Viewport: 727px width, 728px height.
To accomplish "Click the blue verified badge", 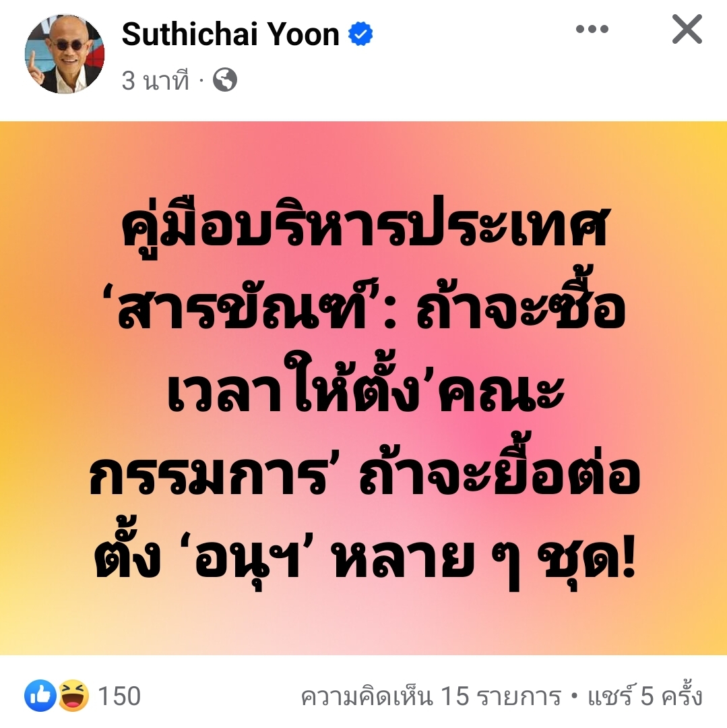I will (x=360, y=34).
